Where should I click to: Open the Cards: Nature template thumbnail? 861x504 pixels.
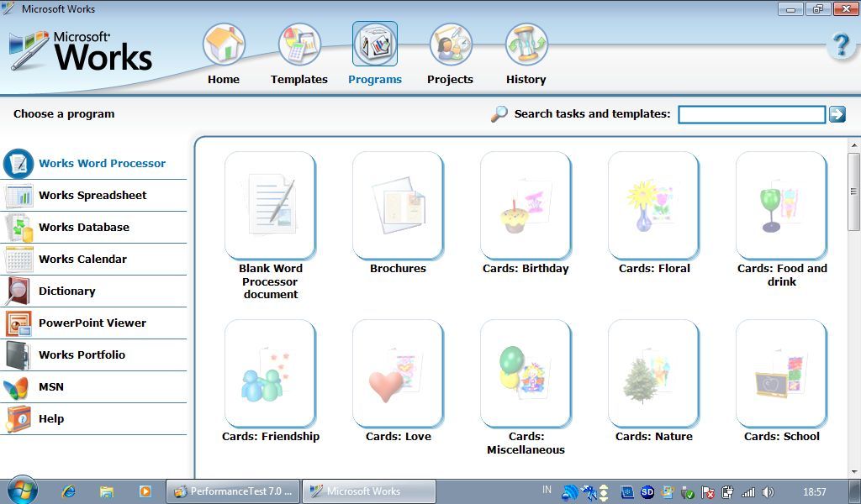[654, 374]
